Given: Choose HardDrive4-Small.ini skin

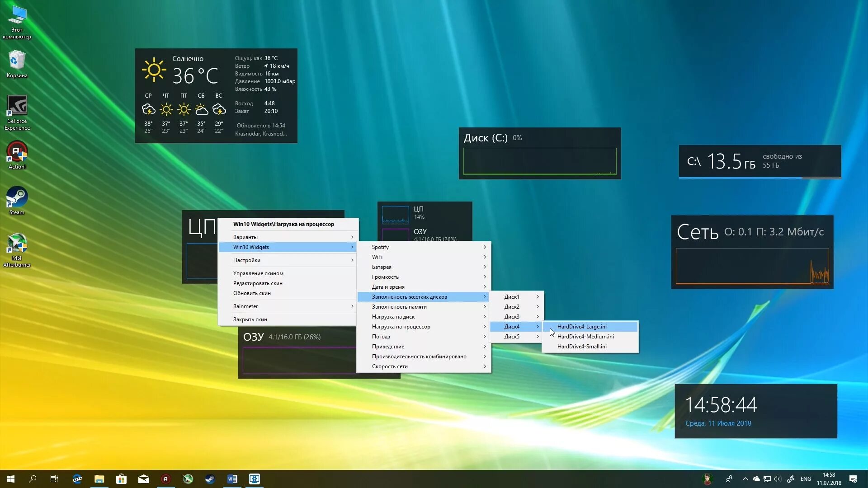Looking at the screenshot, I should [x=582, y=346].
